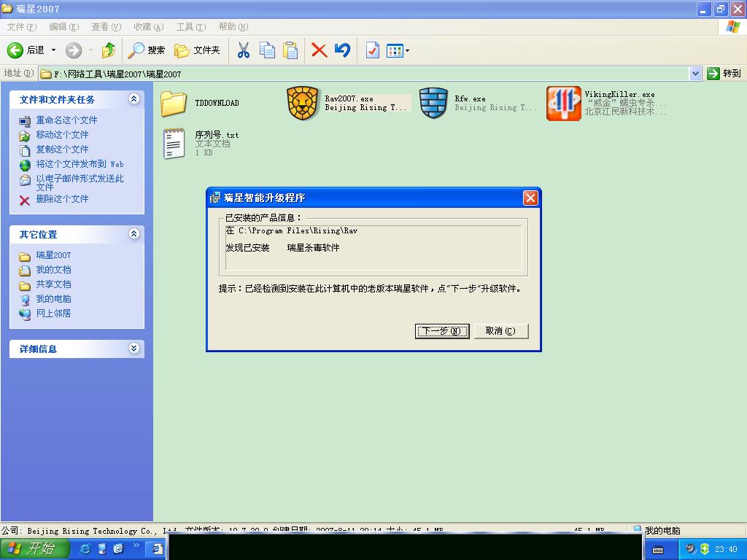Image resolution: width=747 pixels, height=560 pixels.
Task: Open 共享文档 in Other Places
Action: [x=53, y=284]
